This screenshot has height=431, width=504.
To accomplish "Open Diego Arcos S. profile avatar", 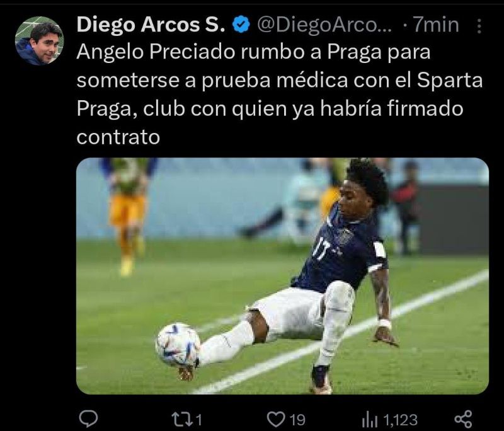I will 39,41.
